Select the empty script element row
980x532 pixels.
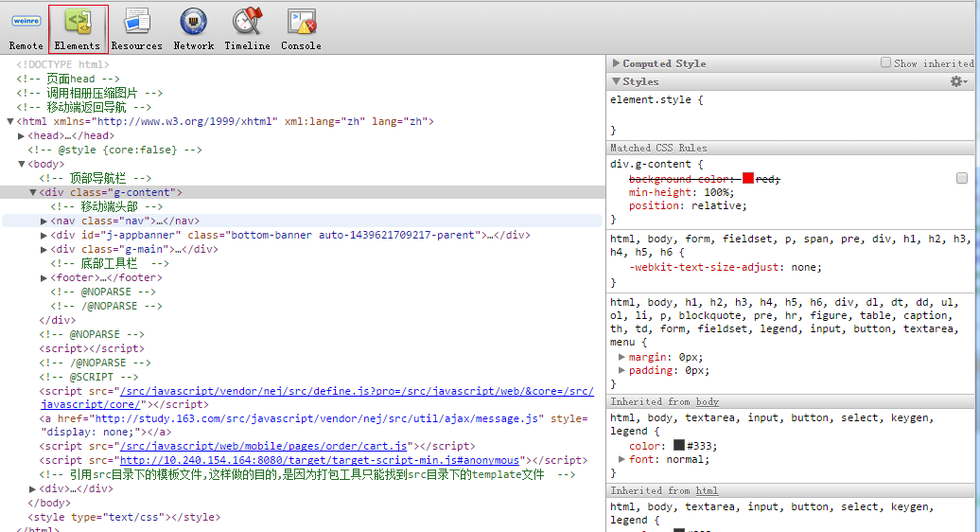[x=92, y=348]
